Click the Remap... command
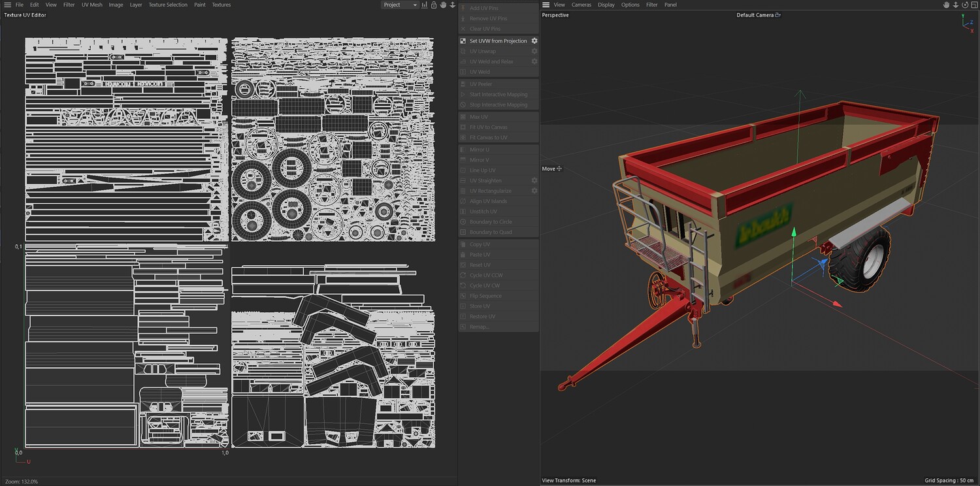The width and height of the screenshot is (980, 486). (498, 327)
